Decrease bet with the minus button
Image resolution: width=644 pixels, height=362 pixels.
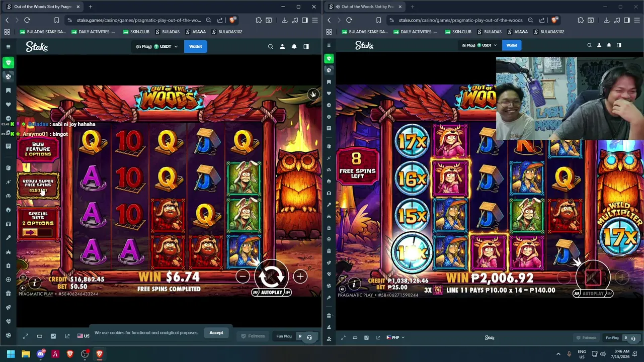[243, 276]
